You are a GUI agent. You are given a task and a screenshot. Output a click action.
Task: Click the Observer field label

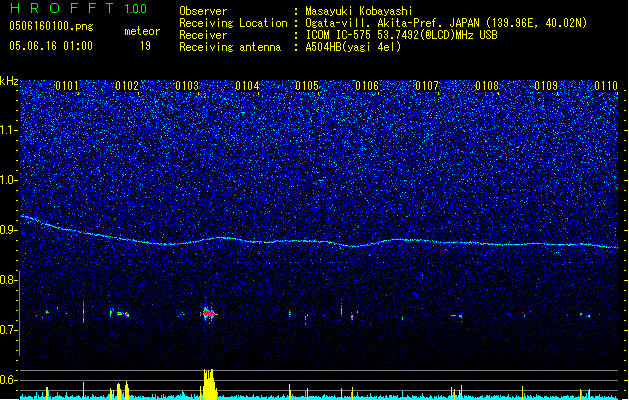[x=203, y=11]
